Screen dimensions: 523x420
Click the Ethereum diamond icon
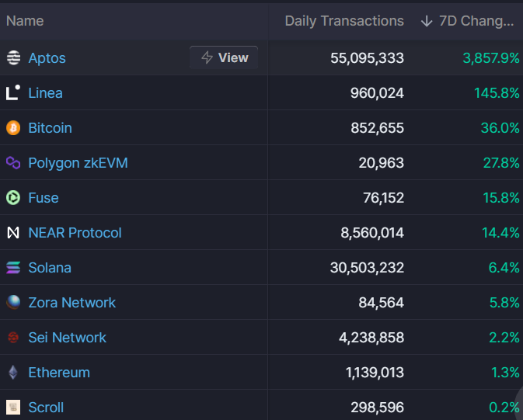(13, 373)
